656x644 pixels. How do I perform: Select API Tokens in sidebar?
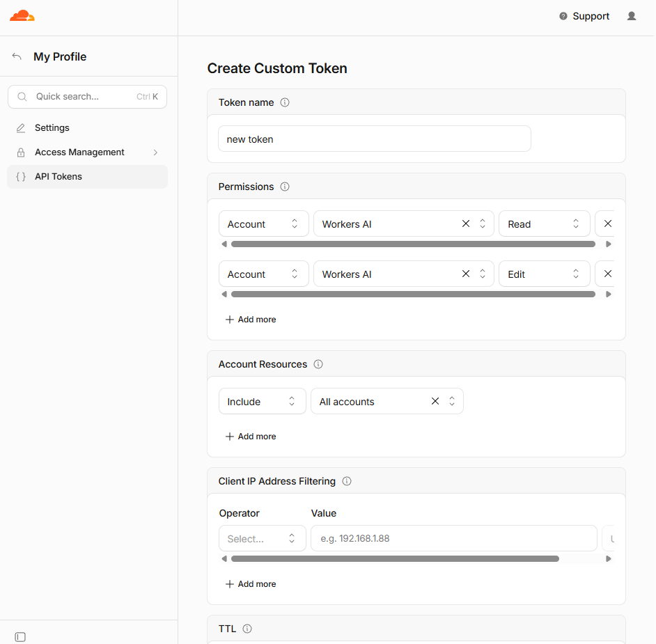88,177
